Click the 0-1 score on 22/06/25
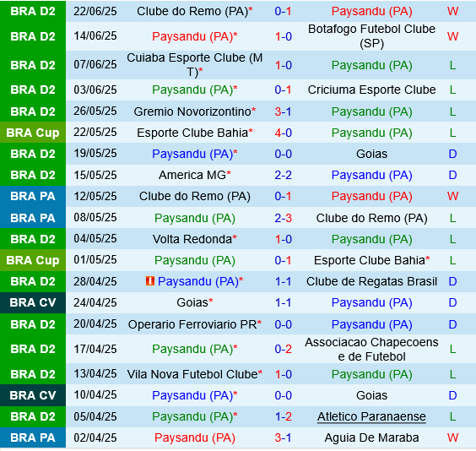 [x=283, y=11]
